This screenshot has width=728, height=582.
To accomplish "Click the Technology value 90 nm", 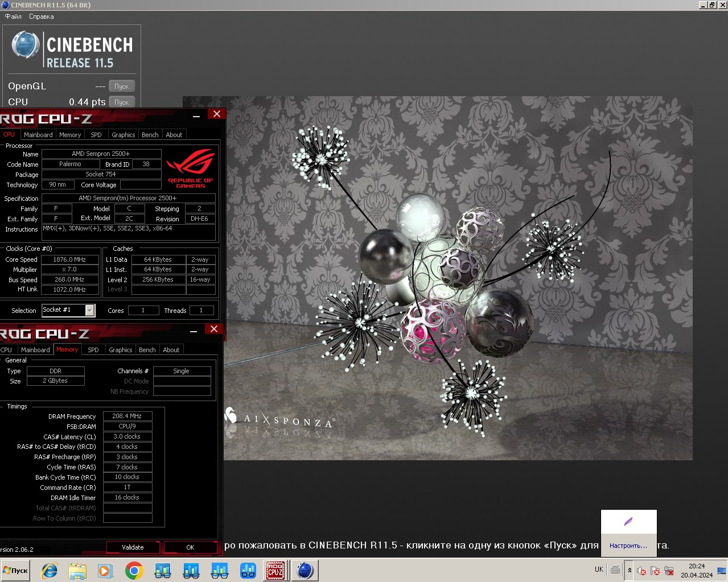I will coord(57,184).
